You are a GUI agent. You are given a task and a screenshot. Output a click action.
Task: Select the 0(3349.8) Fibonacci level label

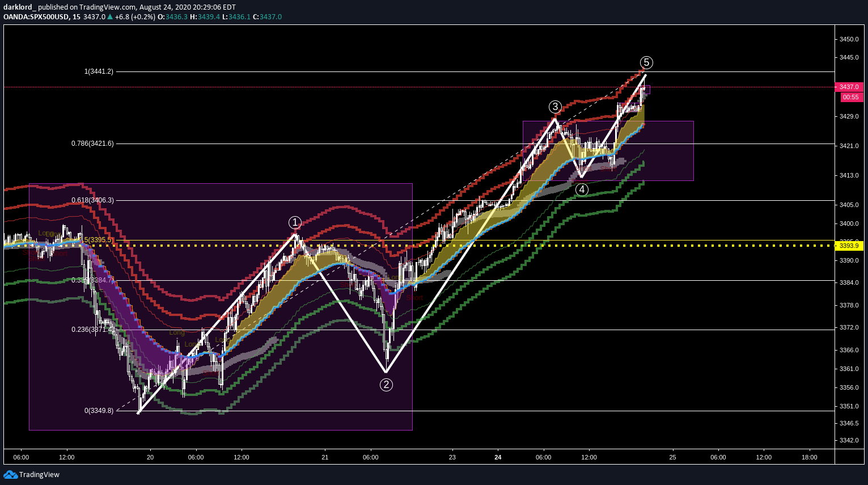99,411
